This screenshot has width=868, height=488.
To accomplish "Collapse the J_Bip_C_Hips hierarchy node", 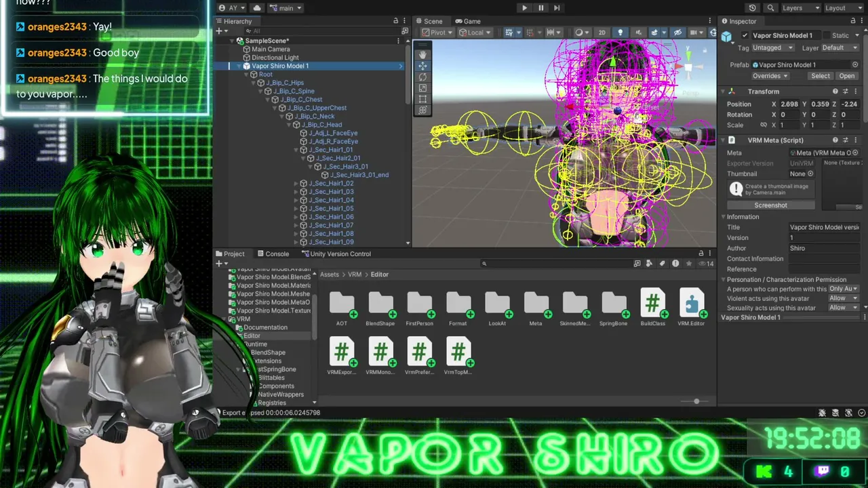I will [x=254, y=83].
